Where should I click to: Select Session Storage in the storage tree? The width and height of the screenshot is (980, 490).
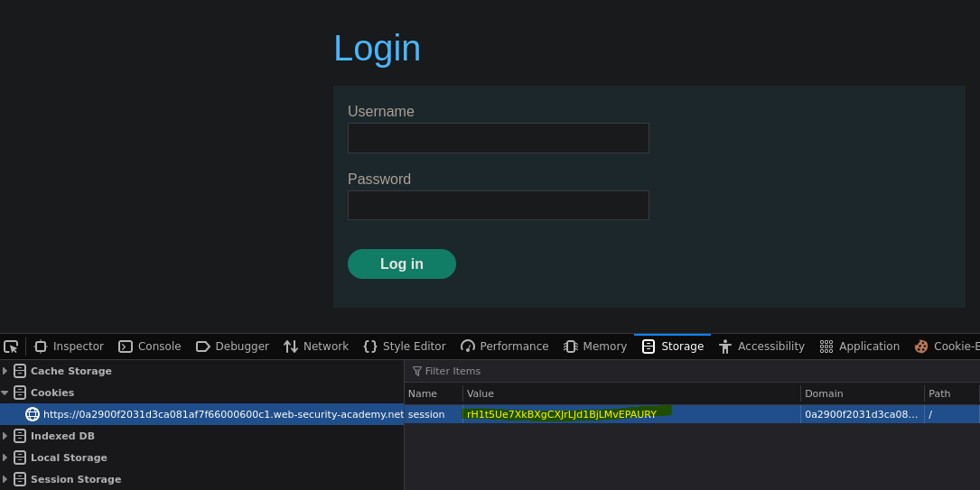point(76,479)
